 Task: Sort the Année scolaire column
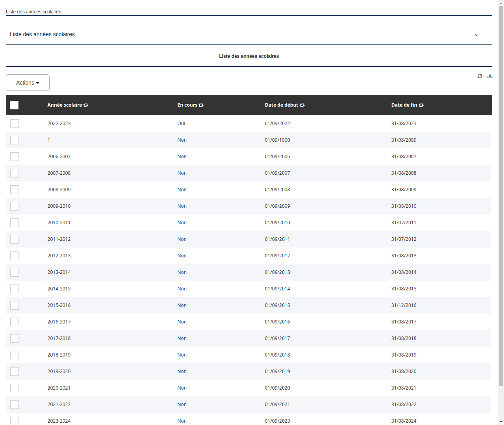click(86, 105)
